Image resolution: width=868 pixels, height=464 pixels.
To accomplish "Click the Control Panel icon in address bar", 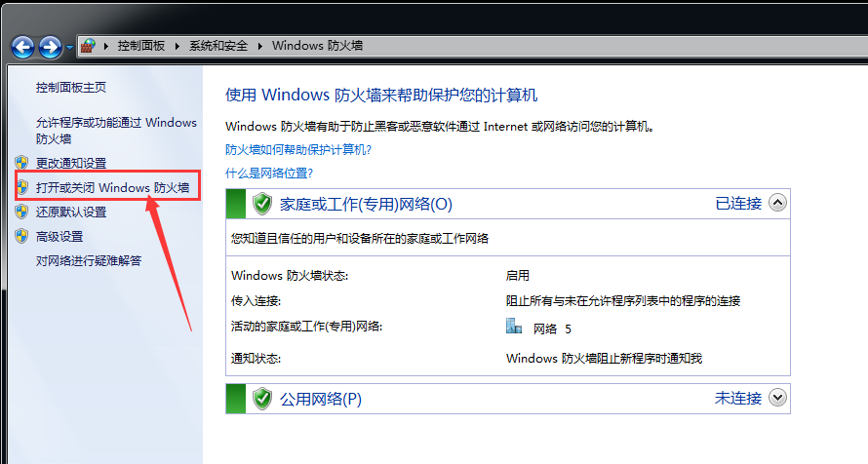I will pos(89,46).
